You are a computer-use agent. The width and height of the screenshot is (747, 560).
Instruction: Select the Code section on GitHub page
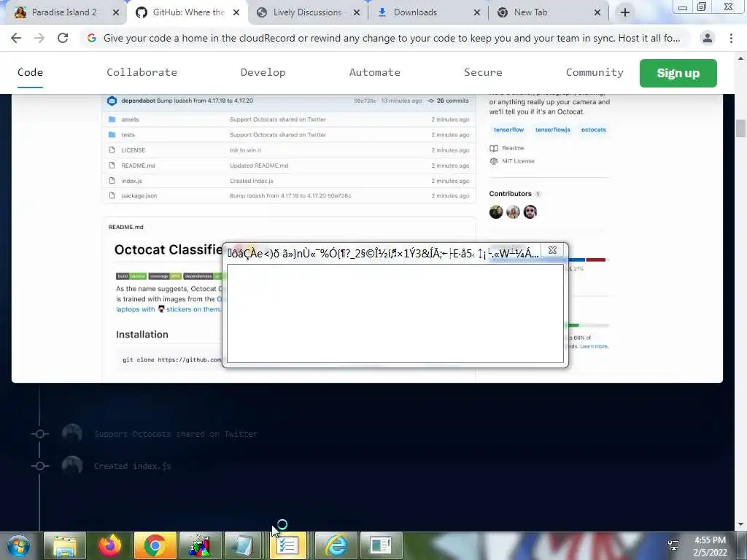[x=30, y=72]
